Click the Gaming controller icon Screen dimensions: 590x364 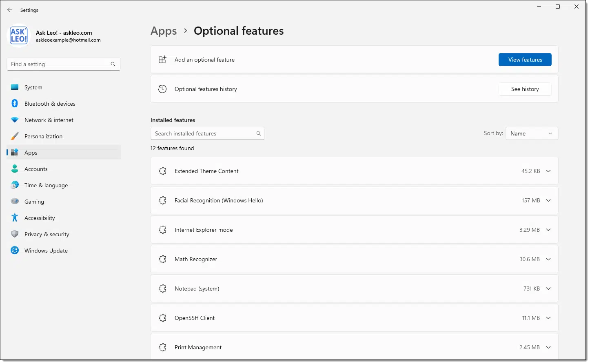pos(15,202)
